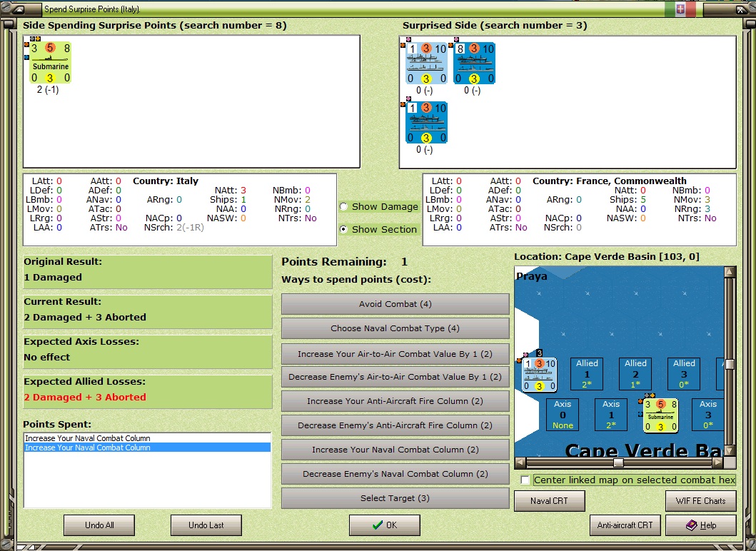Viewport: 756px width, 551px height.
Task: Select first Points Spent list entry
Action: coord(147,438)
